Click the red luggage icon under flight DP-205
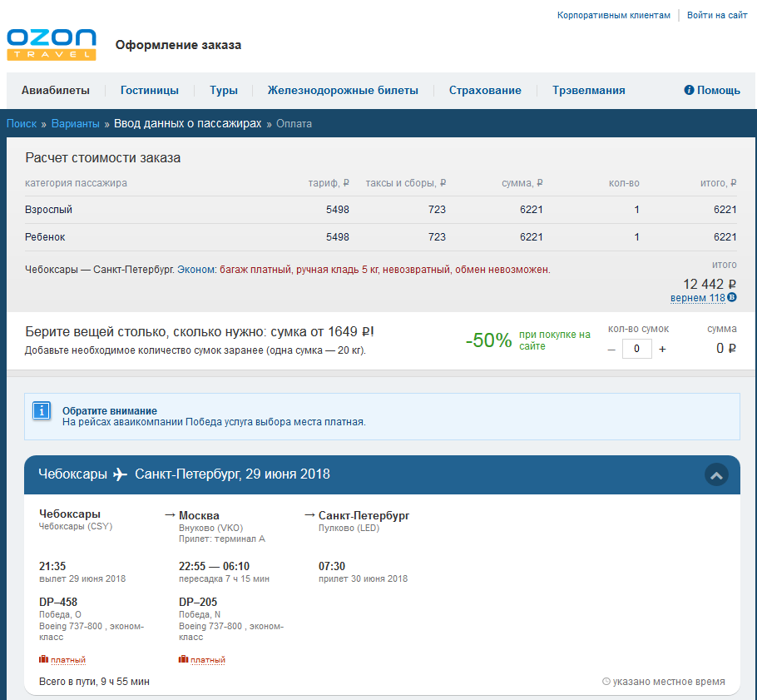The height and width of the screenshot is (700, 757). click(184, 659)
